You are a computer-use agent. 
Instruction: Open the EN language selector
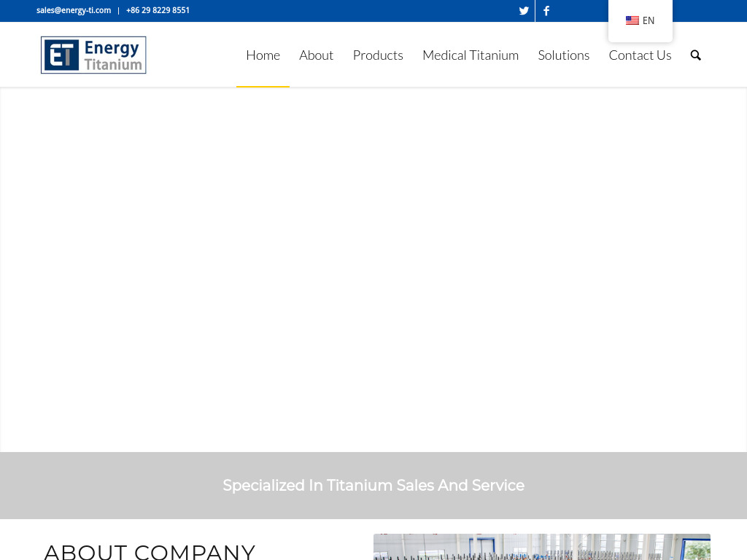tap(640, 20)
